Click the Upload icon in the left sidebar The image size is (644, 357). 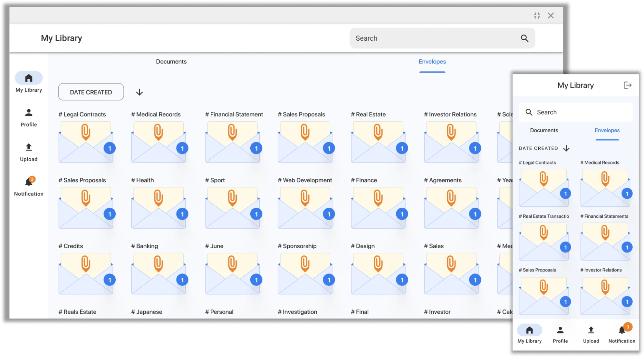coord(29,147)
